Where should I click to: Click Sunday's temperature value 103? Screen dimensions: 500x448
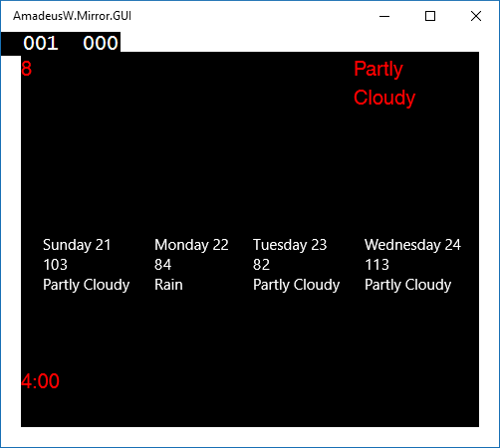coord(55,265)
